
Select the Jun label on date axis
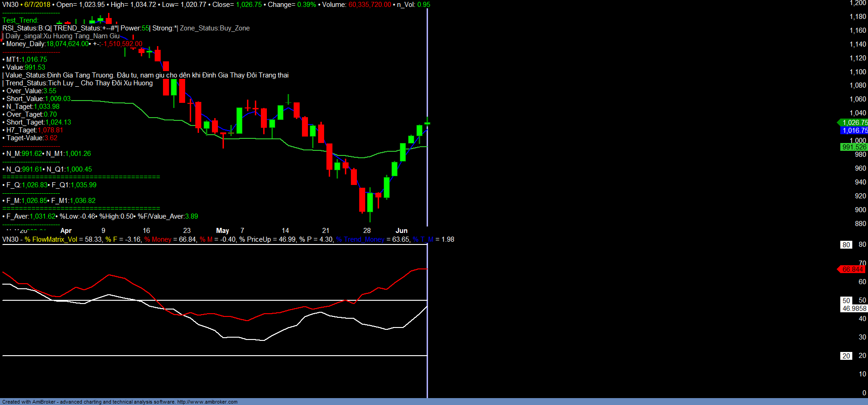coord(402,231)
